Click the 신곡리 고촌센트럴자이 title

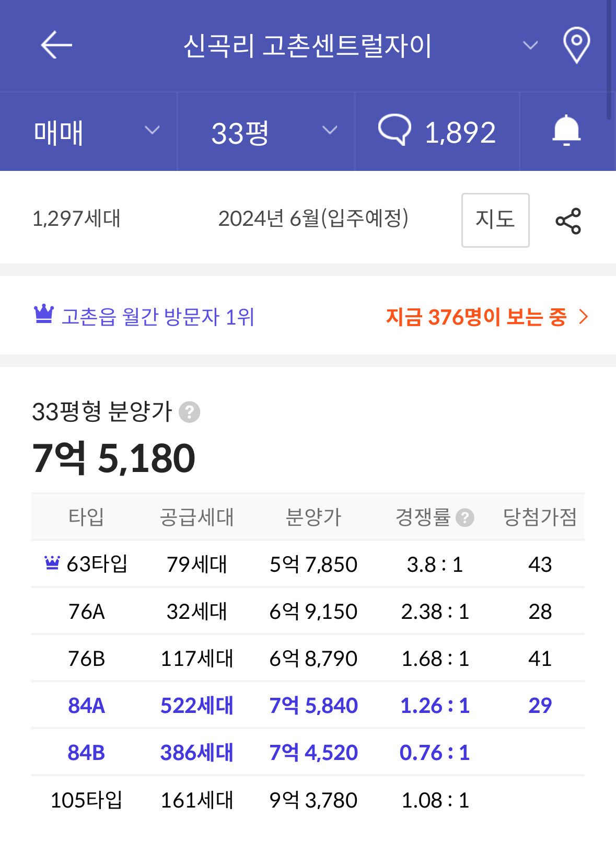[308, 45]
